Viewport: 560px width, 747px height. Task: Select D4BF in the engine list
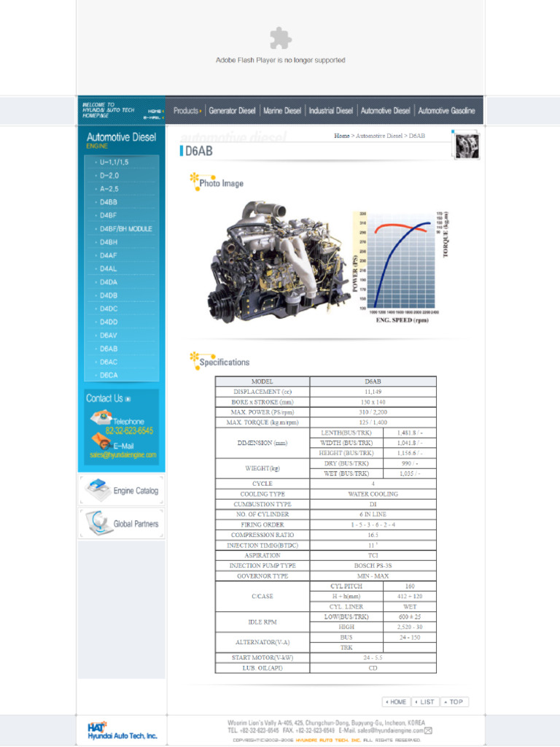point(108,215)
